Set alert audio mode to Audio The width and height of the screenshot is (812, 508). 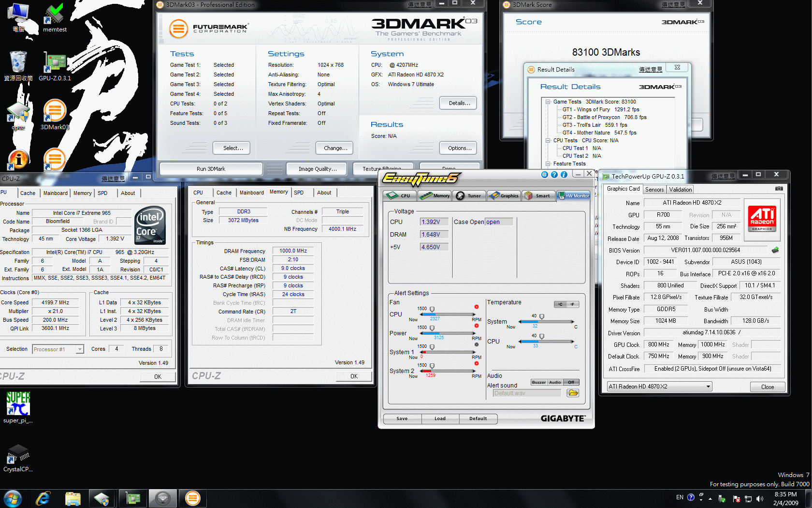coord(555,382)
